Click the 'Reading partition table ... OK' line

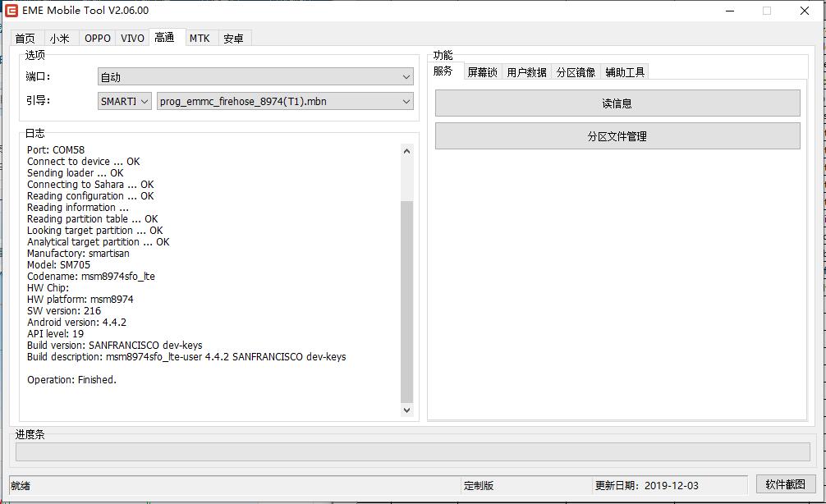click(93, 219)
